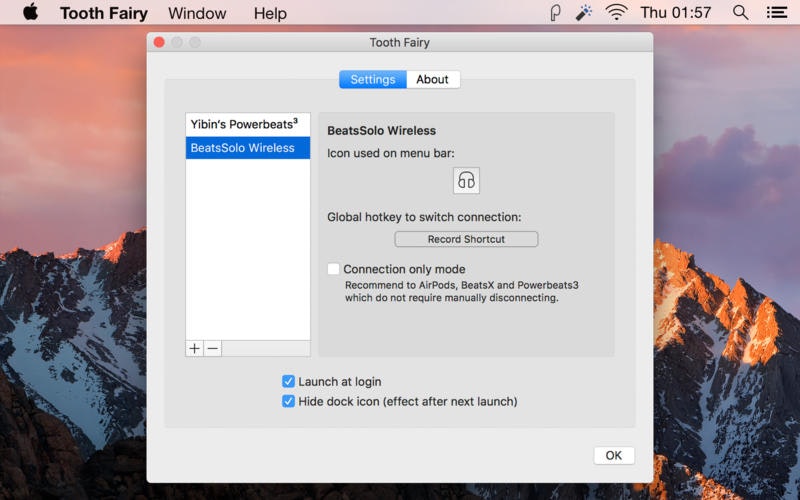This screenshot has width=800, height=500.
Task: Open the Tooth Fairy application menu
Action: (x=104, y=13)
